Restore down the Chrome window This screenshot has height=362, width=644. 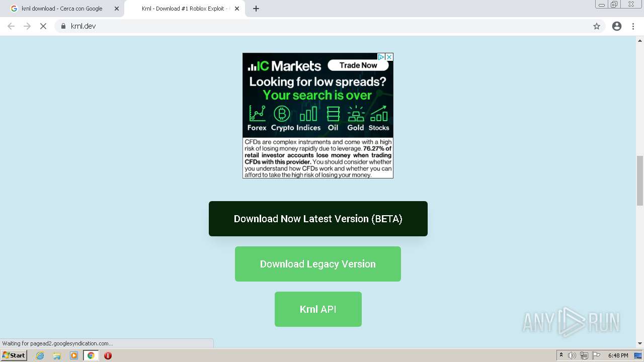614,5
